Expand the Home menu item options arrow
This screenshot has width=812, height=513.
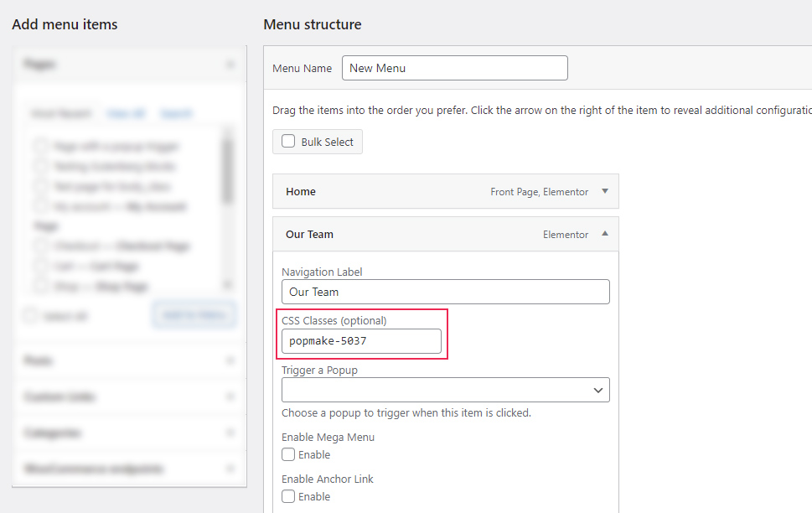tap(604, 191)
